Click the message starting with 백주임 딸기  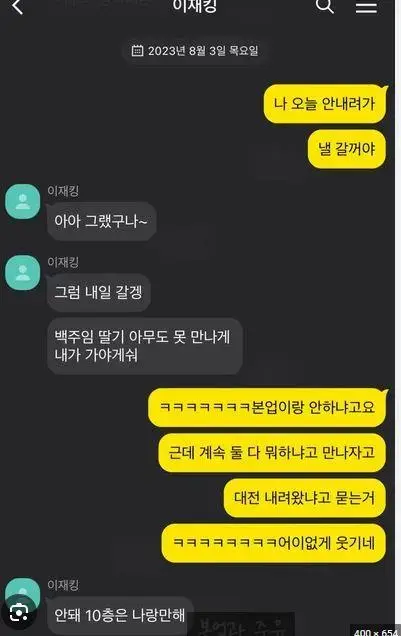coord(145,346)
